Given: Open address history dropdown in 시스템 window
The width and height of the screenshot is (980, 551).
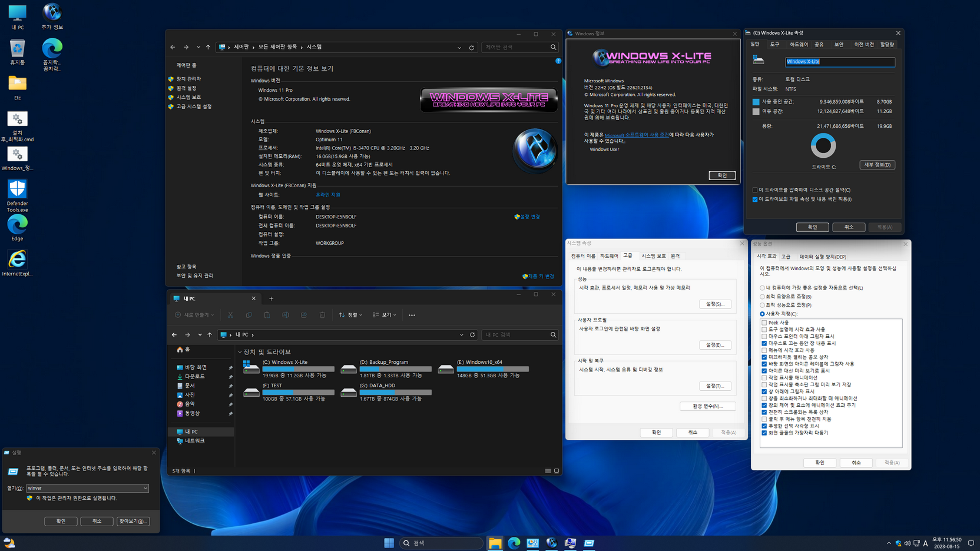Looking at the screenshot, I should tap(459, 48).
